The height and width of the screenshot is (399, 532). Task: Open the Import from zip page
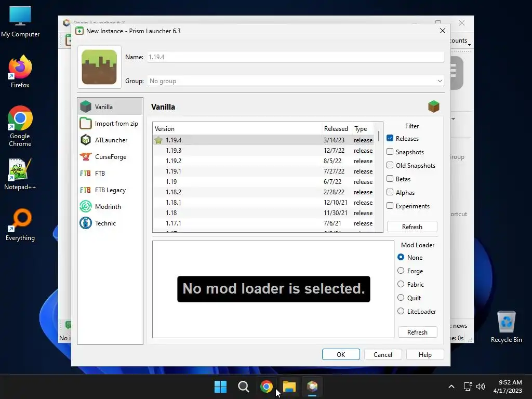coord(110,124)
